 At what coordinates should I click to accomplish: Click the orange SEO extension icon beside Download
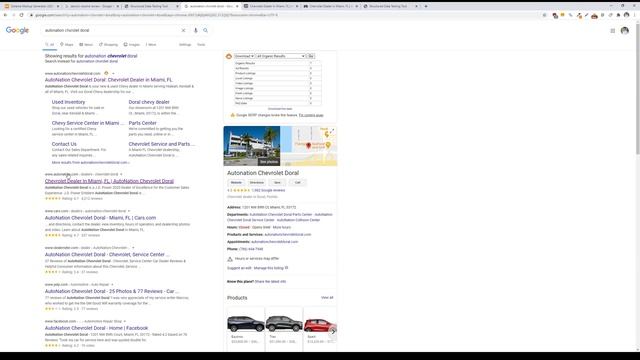pos(229,56)
